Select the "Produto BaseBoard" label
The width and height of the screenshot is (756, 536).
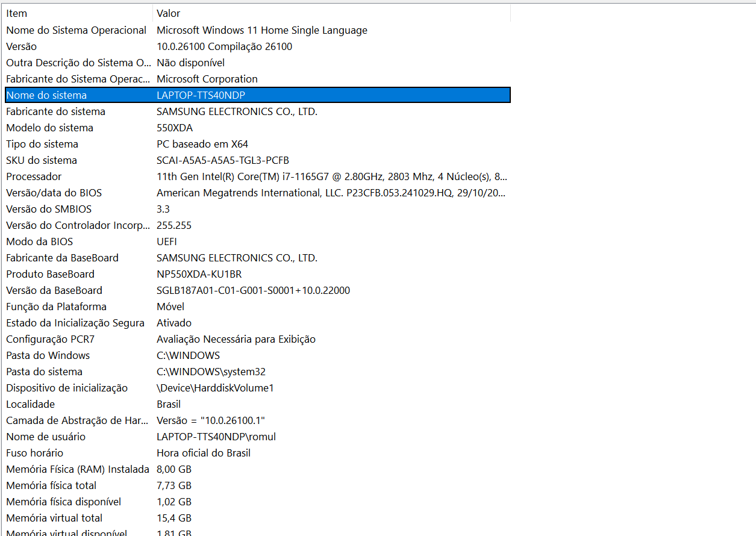point(51,274)
